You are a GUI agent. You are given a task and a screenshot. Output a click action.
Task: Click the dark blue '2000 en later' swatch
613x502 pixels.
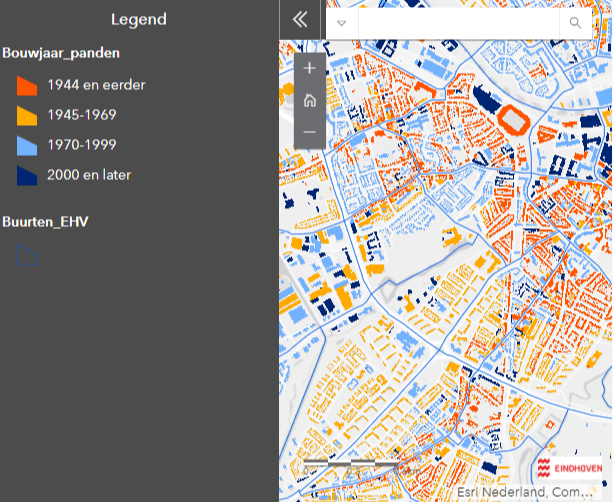[28, 175]
